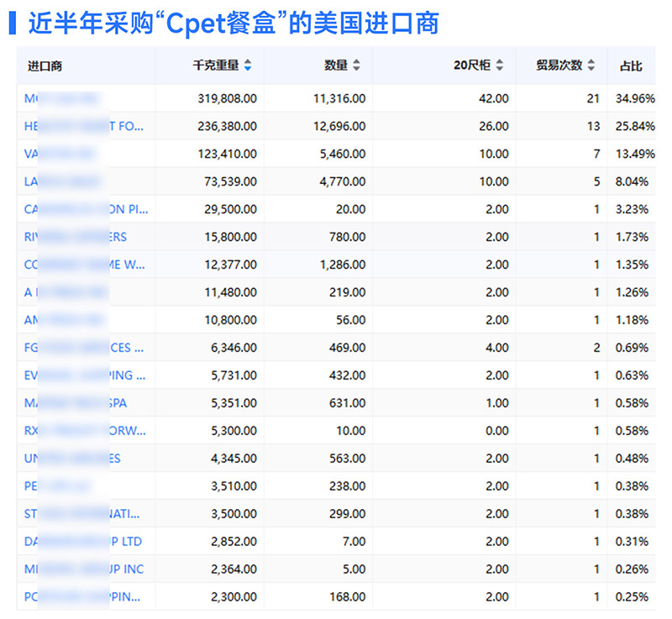The height and width of the screenshot is (619, 672).
Task: Open importer link ending in UP INC
Action: click(84, 569)
